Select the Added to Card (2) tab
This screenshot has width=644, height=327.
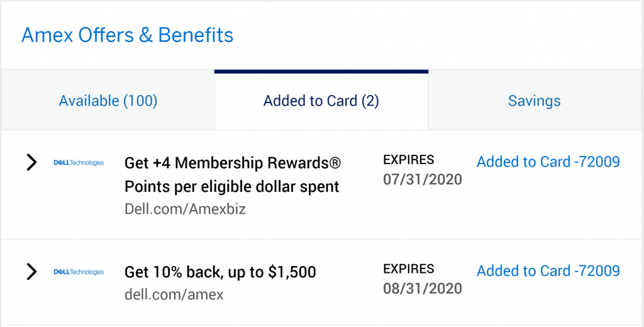tap(321, 101)
